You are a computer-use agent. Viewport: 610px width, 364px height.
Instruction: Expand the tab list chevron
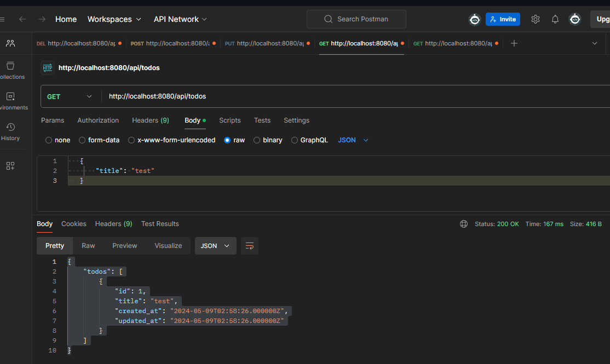coord(595,43)
